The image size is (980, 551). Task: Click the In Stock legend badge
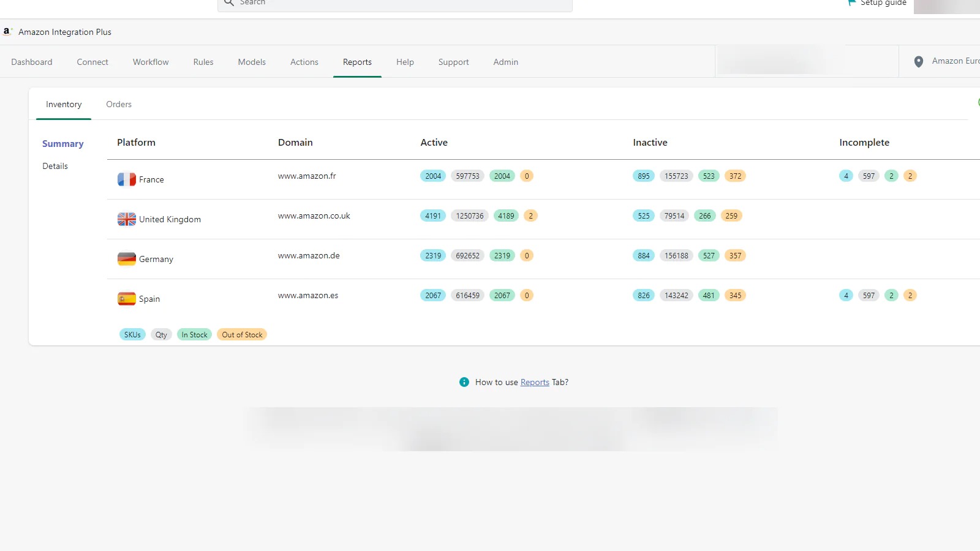194,334
